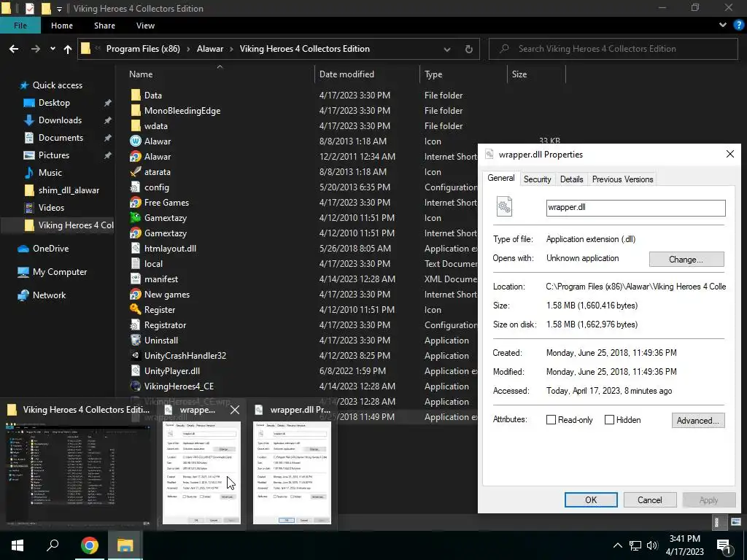Viewport: 747px width, 560px height.
Task: Select the Registrator configuration file icon
Action: coord(136,324)
